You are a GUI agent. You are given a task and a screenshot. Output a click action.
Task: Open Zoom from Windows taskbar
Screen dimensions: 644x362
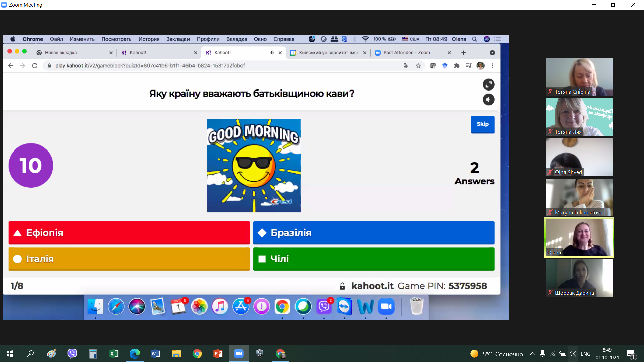pyautogui.click(x=238, y=354)
